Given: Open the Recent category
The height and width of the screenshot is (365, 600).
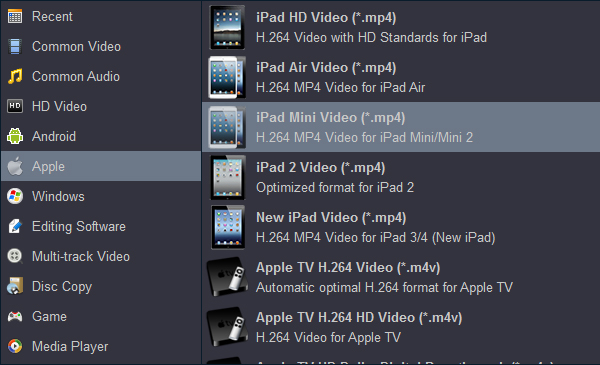Looking at the screenshot, I should [101, 16].
